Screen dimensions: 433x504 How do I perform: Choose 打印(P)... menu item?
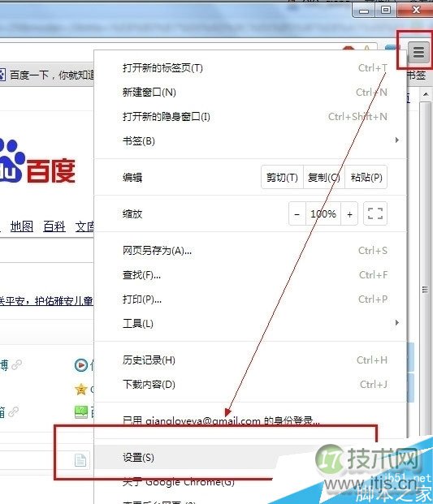click(x=252, y=299)
